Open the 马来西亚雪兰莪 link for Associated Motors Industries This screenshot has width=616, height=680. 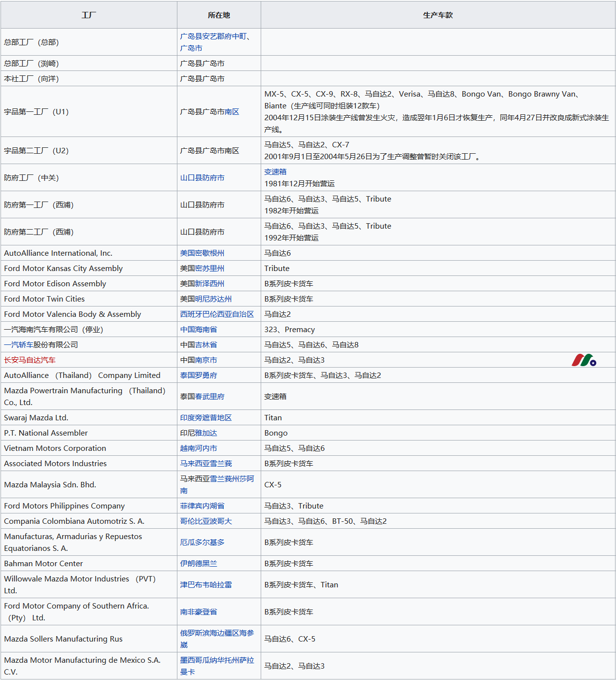tap(206, 464)
